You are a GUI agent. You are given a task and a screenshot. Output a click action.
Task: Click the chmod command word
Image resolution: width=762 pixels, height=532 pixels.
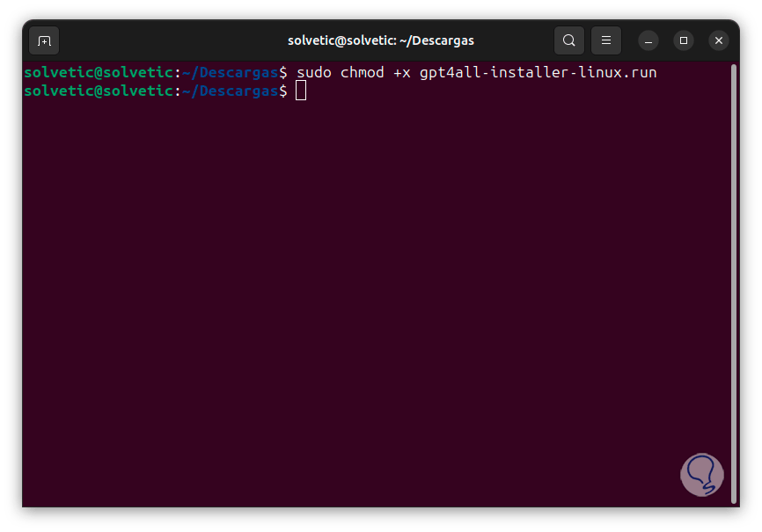[363, 72]
